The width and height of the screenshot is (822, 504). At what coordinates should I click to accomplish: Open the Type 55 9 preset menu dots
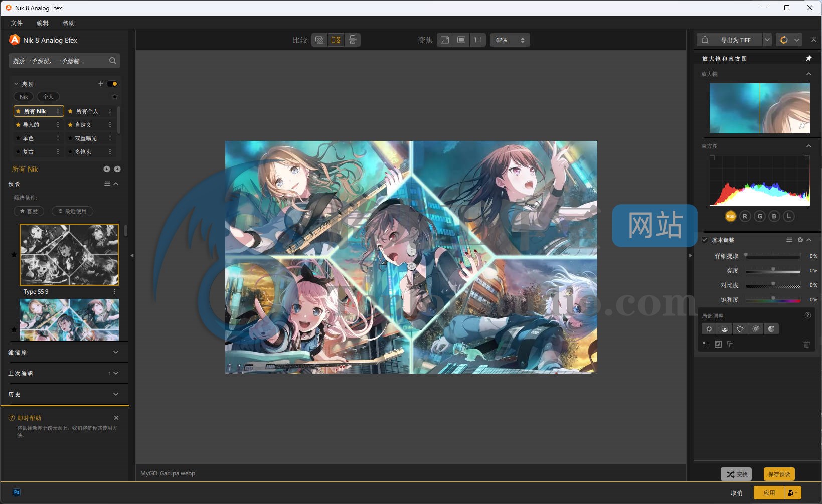(114, 291)
